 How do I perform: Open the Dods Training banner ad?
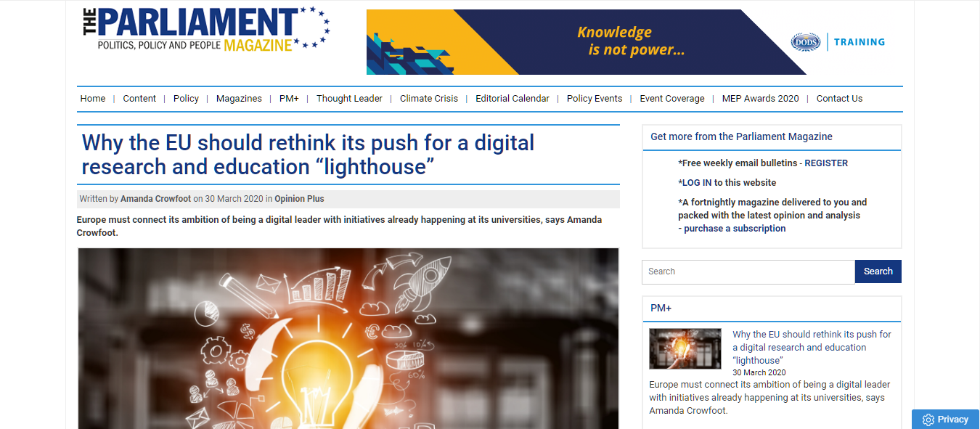(x=626, y=42)
